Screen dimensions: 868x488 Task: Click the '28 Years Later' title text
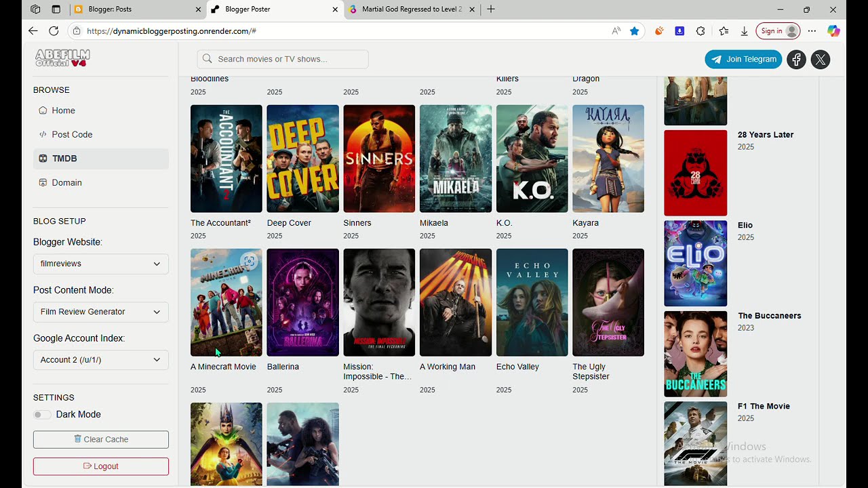tap(766, 135)
